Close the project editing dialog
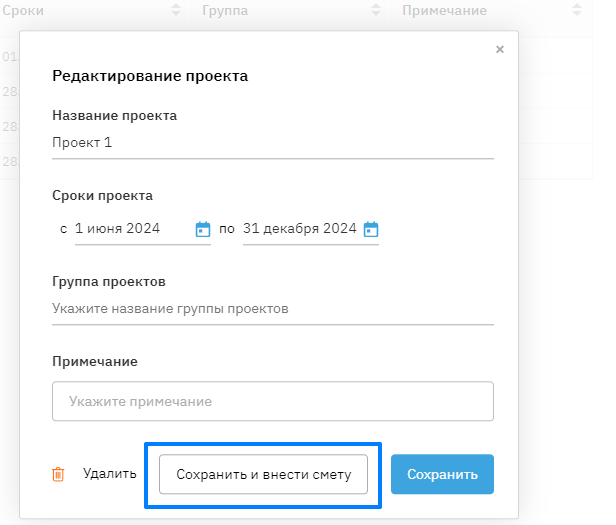The height and width of the screenshot is (525, 616). (x=500, y=49)
